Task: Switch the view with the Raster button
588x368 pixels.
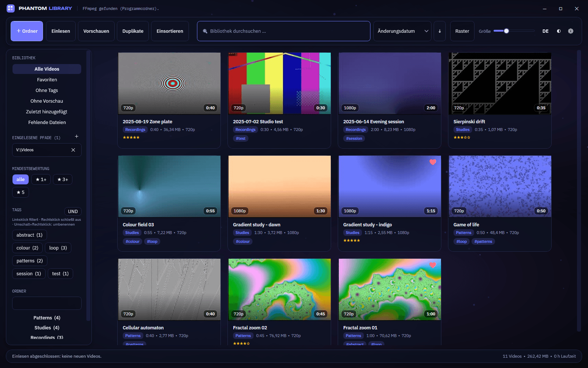Action: [462, 31]
